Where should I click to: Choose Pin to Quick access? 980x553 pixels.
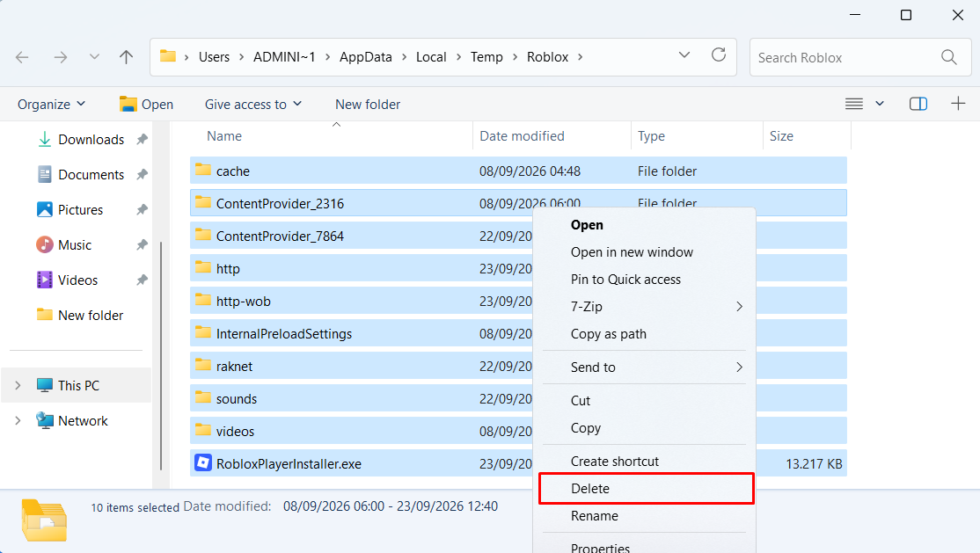625,280
